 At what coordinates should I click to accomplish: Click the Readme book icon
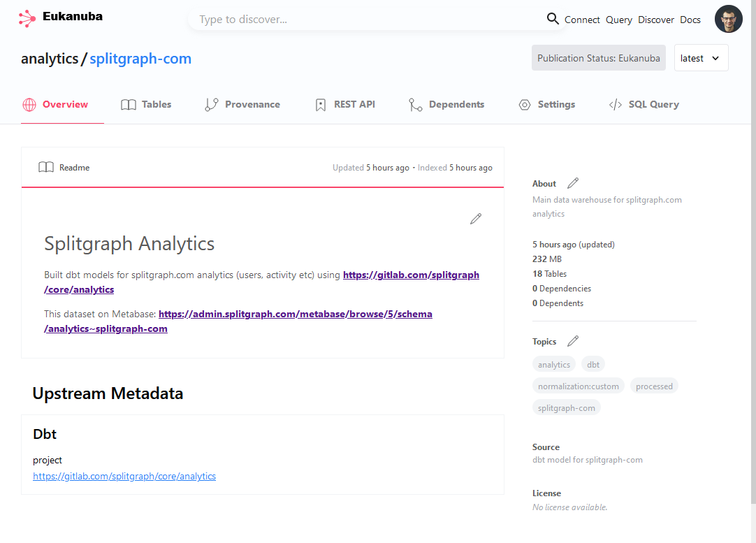(x=46, y=167)
